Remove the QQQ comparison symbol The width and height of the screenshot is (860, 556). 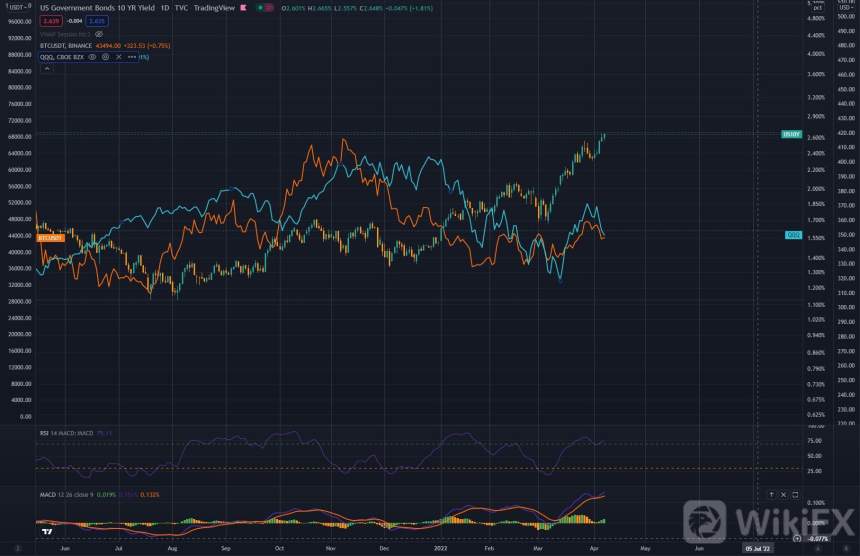click(118, 57)
